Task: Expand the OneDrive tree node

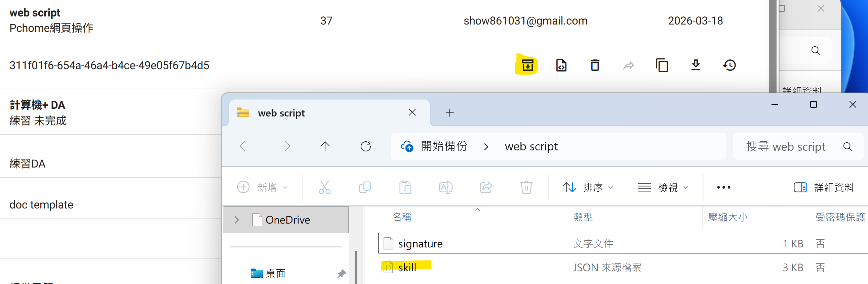Action: 237,220
